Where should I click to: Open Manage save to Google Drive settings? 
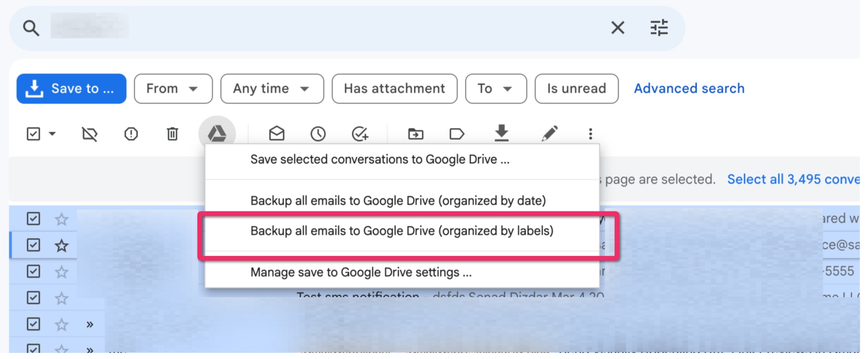[x=402, y=272]
